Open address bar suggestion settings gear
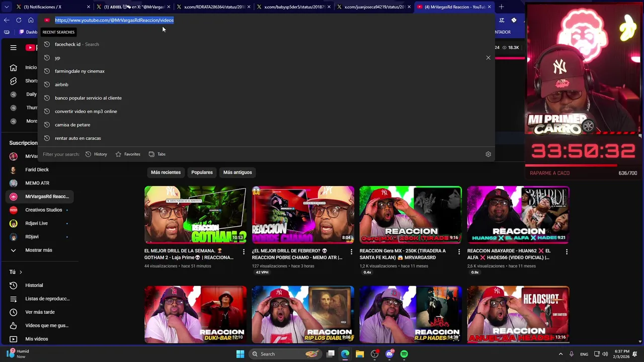The height and width of the screenshot is (362, 644). (488, 154)
